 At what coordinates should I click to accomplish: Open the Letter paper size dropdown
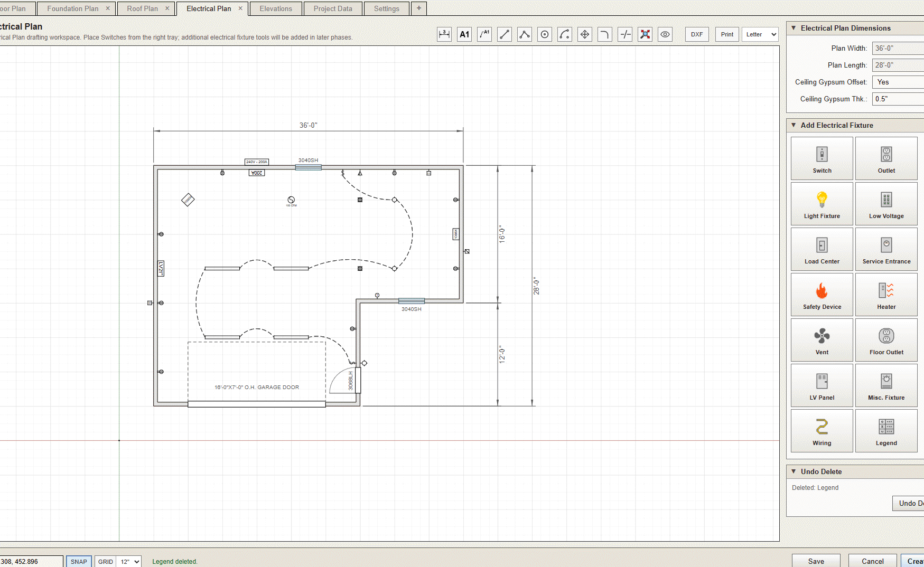tap(760, 34)
